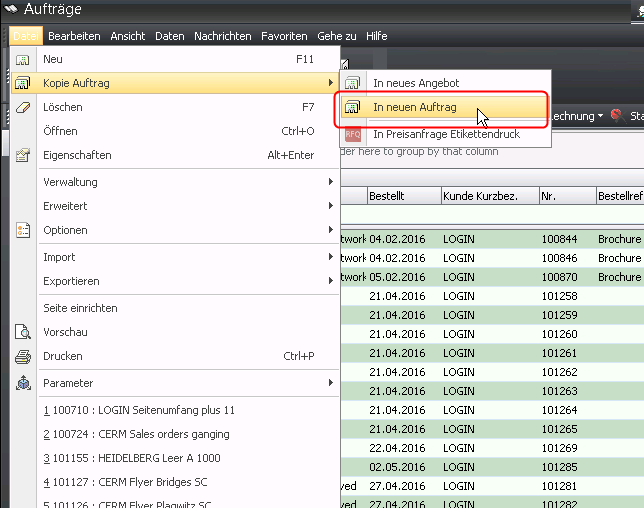Select 'In neuen Auftrag' submenu entry
644x508 pixels.
(x=414, y=107)
